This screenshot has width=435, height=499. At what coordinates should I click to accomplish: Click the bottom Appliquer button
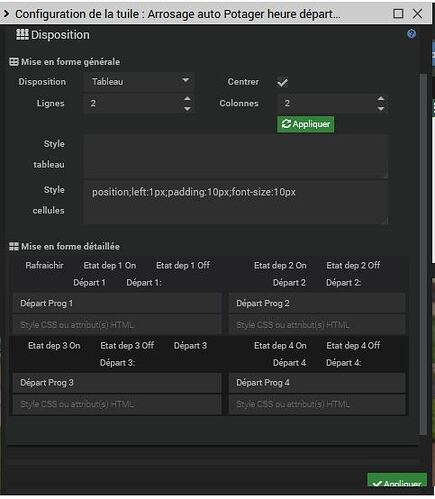click(397, 481)
